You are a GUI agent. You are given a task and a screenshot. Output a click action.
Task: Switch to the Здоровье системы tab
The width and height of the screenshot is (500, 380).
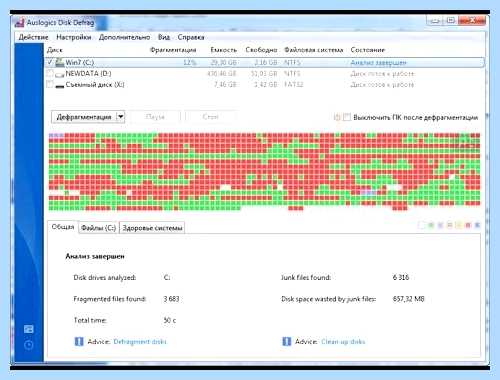pos(152,228)
